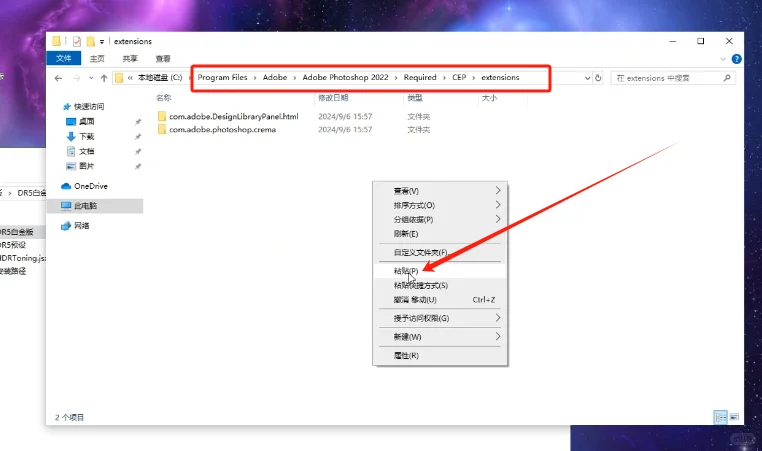Open the Group by (P) submenu

tap(440, 219)
